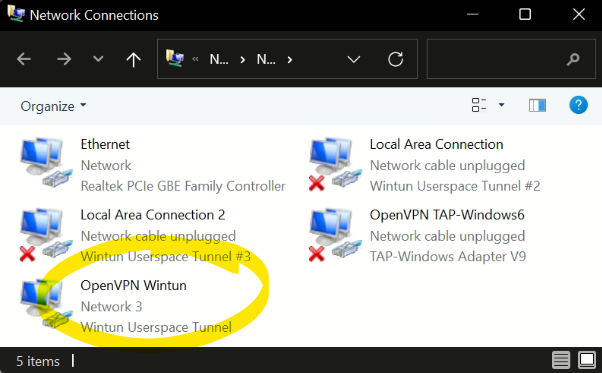
Task: Click the Local Area Connection 2 name
Action: click(153, 215)
